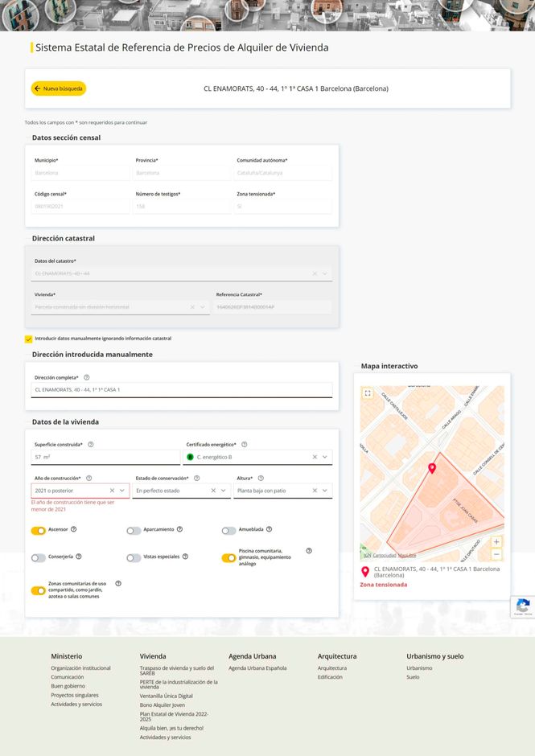Open help icon next to Año de construcción
535x756 pixels.
click(88, 479)
